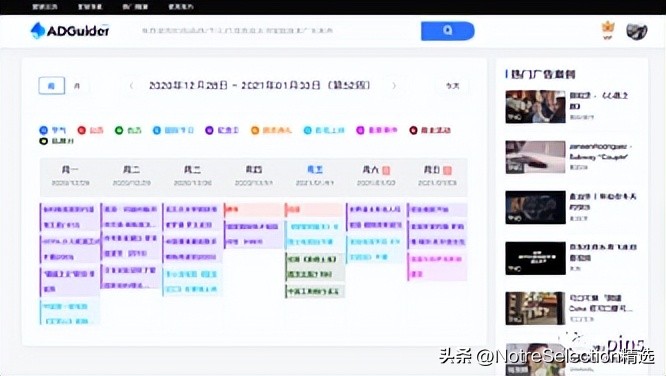Toggle the blue dot legend filter
The height and width of the screenshot is (376, 666).
click(52, 130)
